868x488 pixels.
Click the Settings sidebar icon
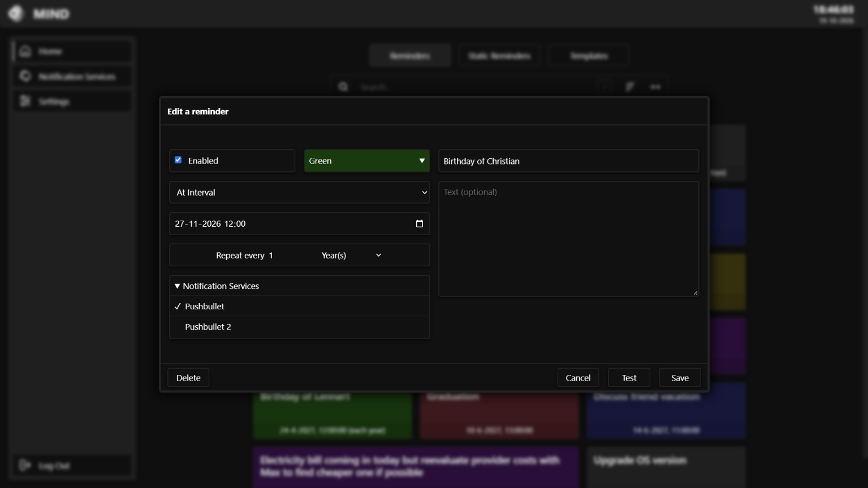25,101
